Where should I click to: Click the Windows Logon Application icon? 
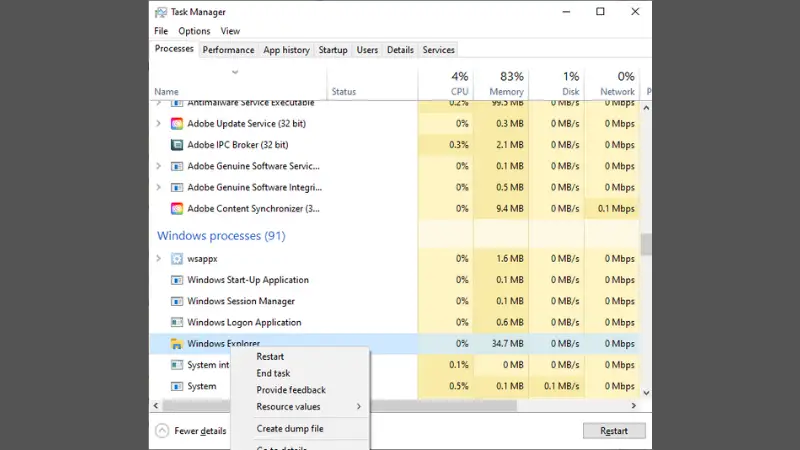click(177, 322)
